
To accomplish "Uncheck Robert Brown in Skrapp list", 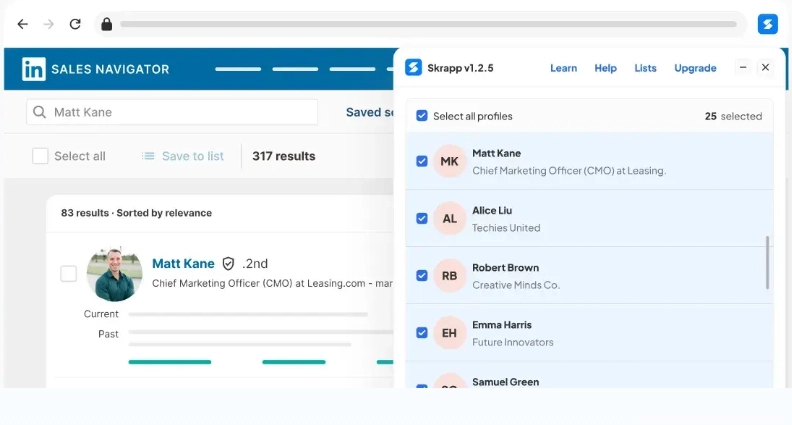I will 422,275.
